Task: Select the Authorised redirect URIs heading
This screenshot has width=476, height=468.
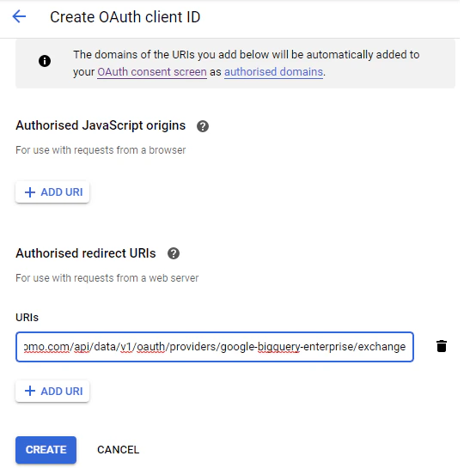Action: [86, 253]
